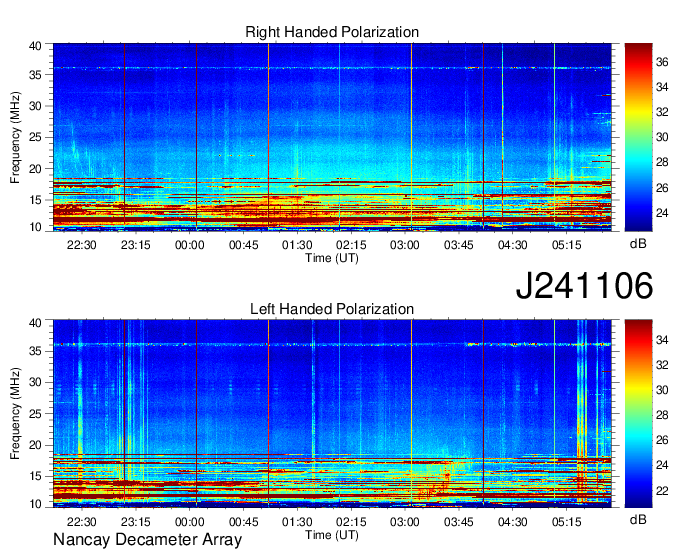This screenshot has height=552, width=680.
Task: Click the "24" value on Right Handed colorbar
Action: pos(662,213)
